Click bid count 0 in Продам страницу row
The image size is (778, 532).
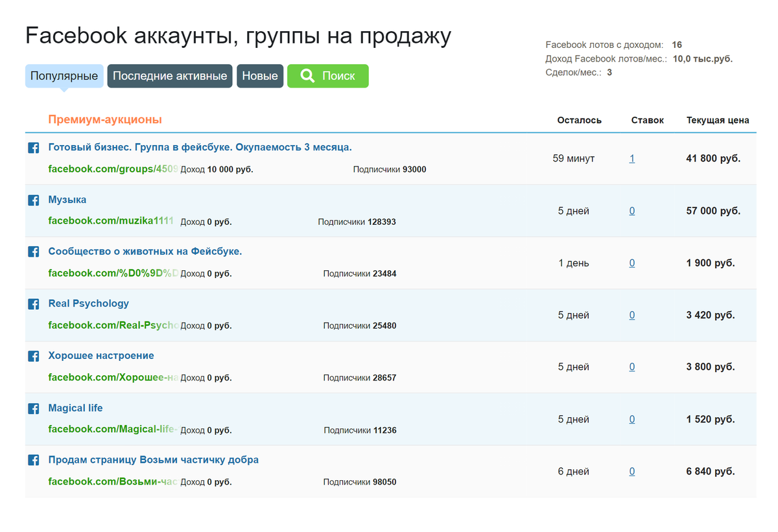pos(632,472)
